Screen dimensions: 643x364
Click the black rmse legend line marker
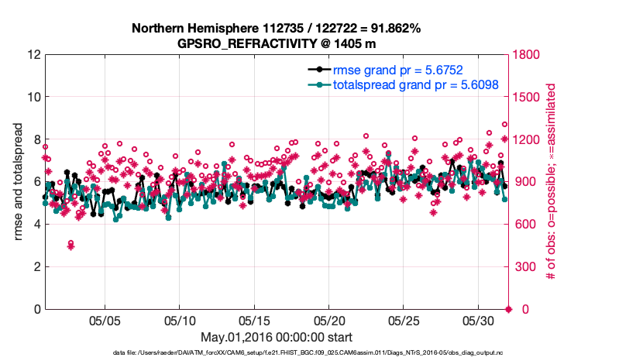[318, 70]
